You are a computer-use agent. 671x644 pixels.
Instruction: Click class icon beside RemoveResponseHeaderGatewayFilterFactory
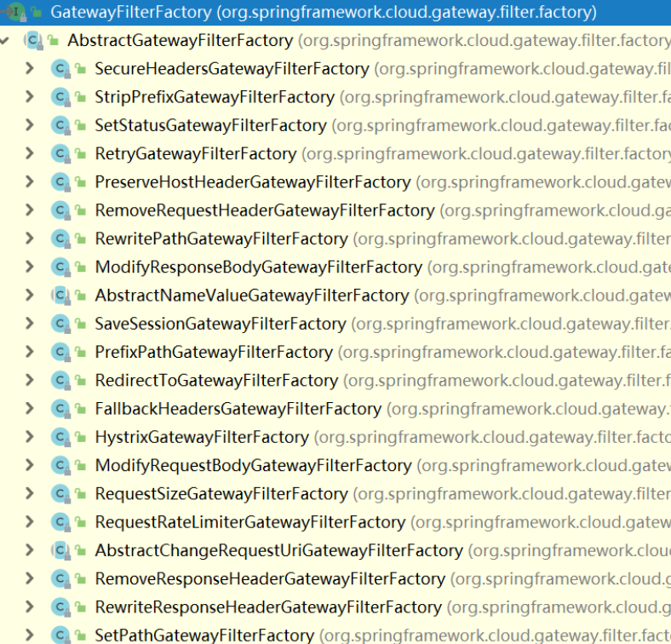pos(60,578)
